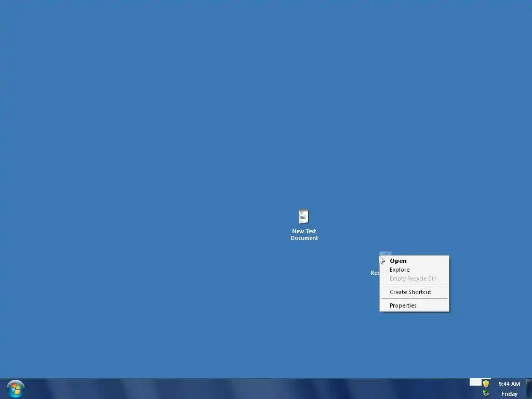
Task: Click the Windows Start orb button
Action: click(x=15, y=389)
